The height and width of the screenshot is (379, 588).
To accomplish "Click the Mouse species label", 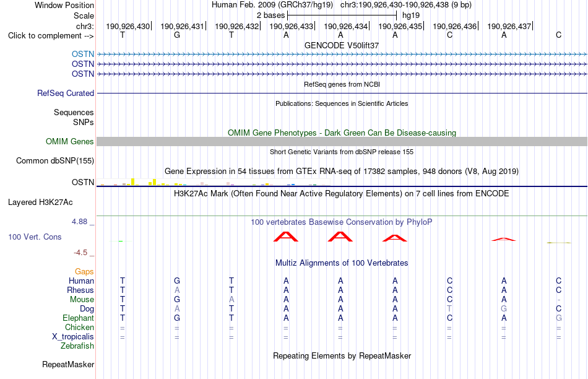I will 82,300.
